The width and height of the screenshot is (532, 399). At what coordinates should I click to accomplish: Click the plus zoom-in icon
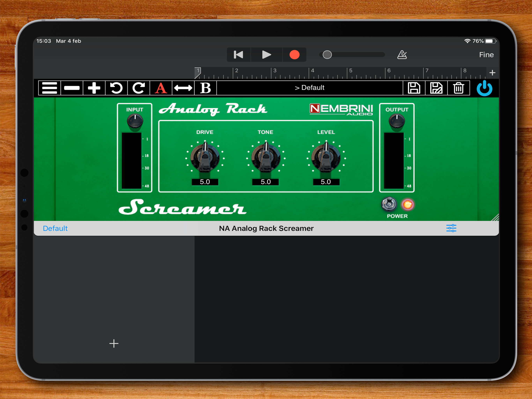[94, 88]
